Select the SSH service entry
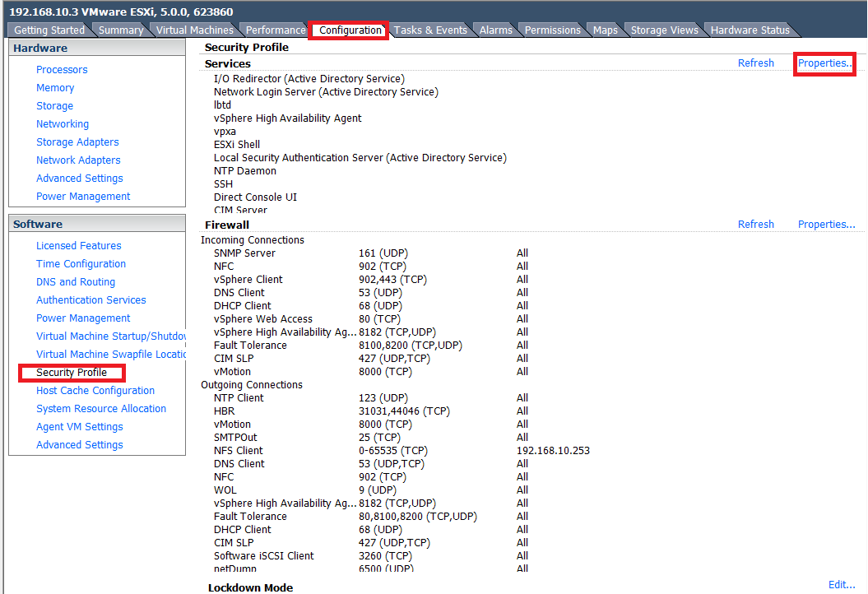868x594 pixels. point(223,184)
